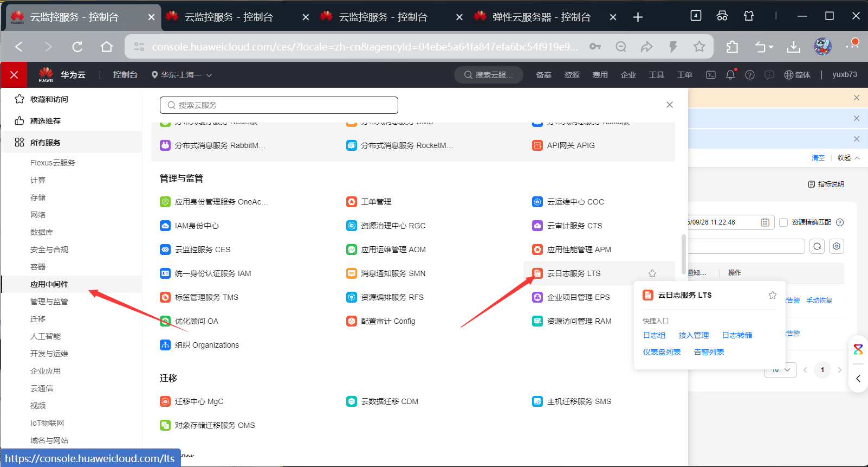The width and height of the screenshot is (868, 467).
Task: Click the table settings gear button
Action: 837,246
